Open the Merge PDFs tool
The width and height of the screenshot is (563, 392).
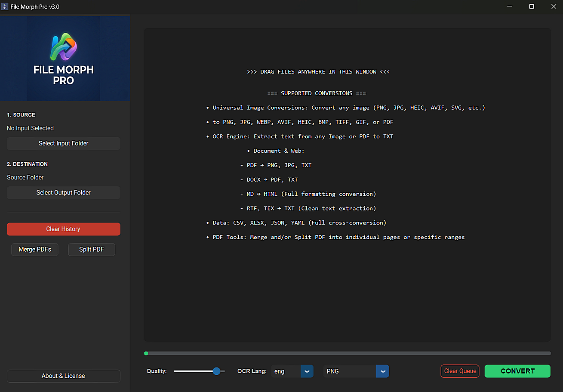(35, 250)
